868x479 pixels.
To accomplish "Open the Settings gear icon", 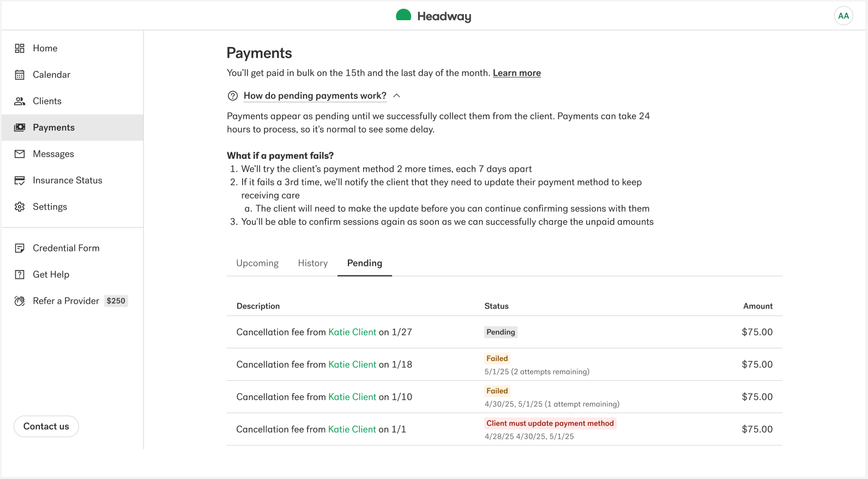I will [x=20, y=207].
